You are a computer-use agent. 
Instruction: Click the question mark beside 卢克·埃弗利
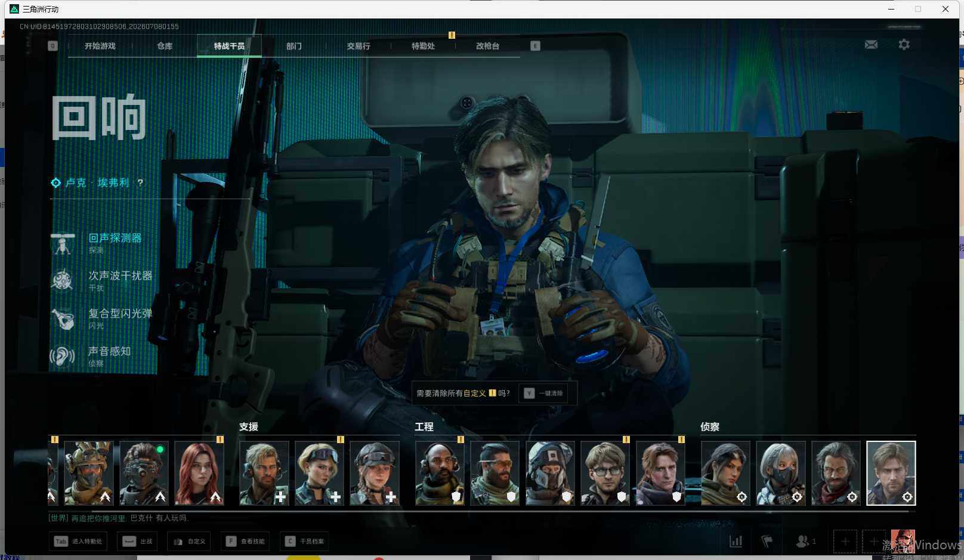click(140, 182)
